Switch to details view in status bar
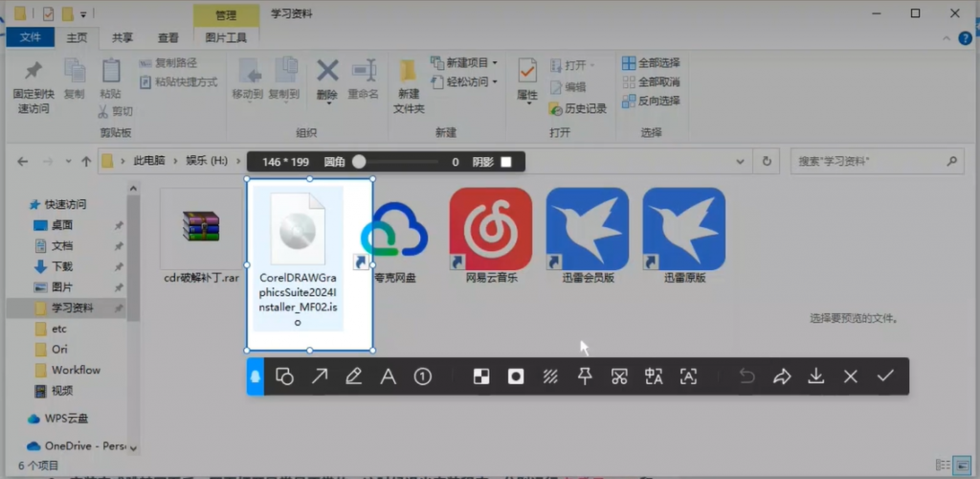 coord(943,465)
